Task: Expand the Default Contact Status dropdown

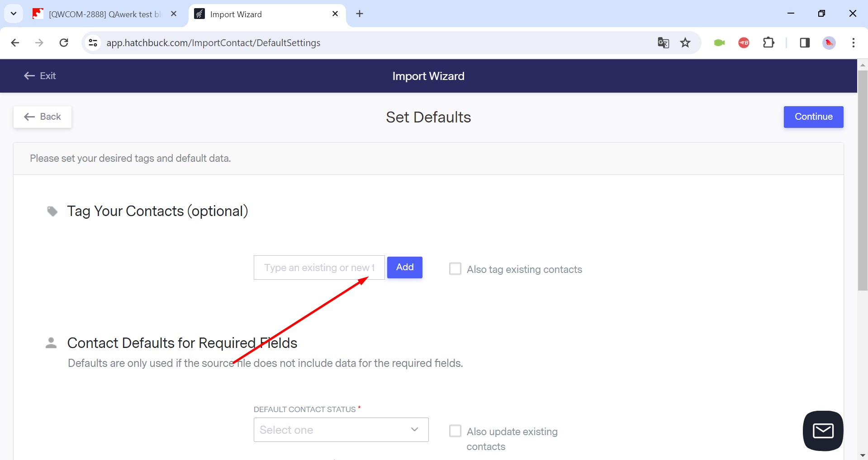Action: [x=341, y=430]
